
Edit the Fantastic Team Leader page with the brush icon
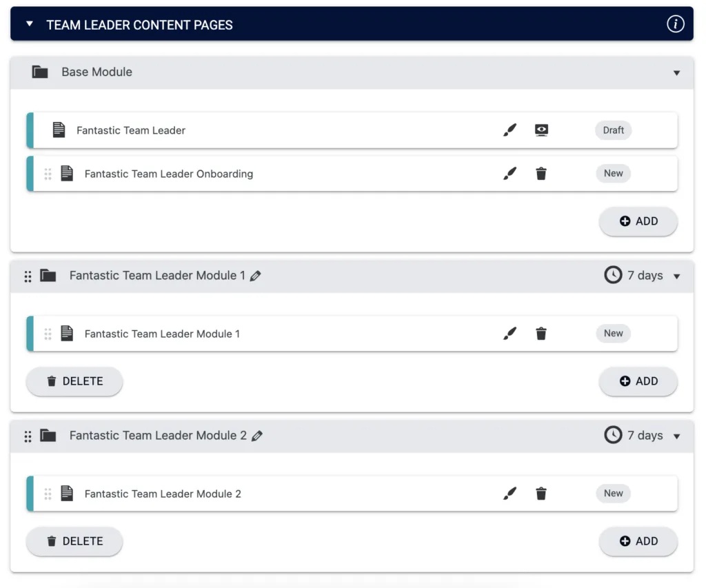[x=510, y=130]
